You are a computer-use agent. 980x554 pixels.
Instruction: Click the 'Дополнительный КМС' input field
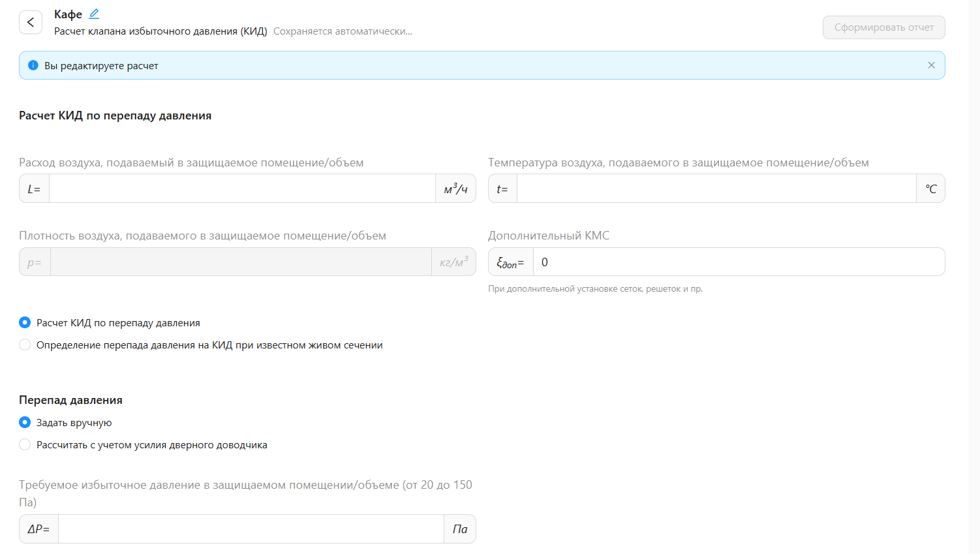pyautogui.click(x=737, y=262)
